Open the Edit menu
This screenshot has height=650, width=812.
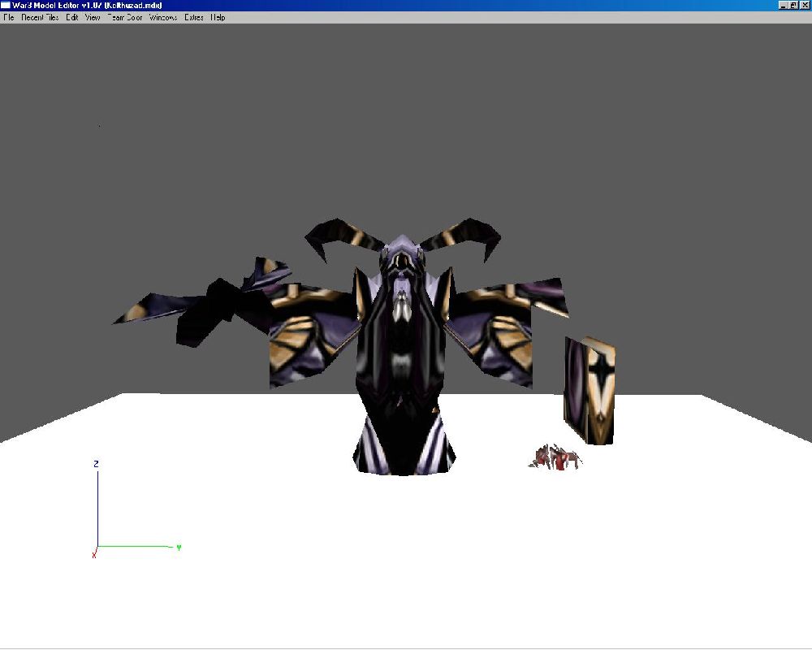(72, 17)
